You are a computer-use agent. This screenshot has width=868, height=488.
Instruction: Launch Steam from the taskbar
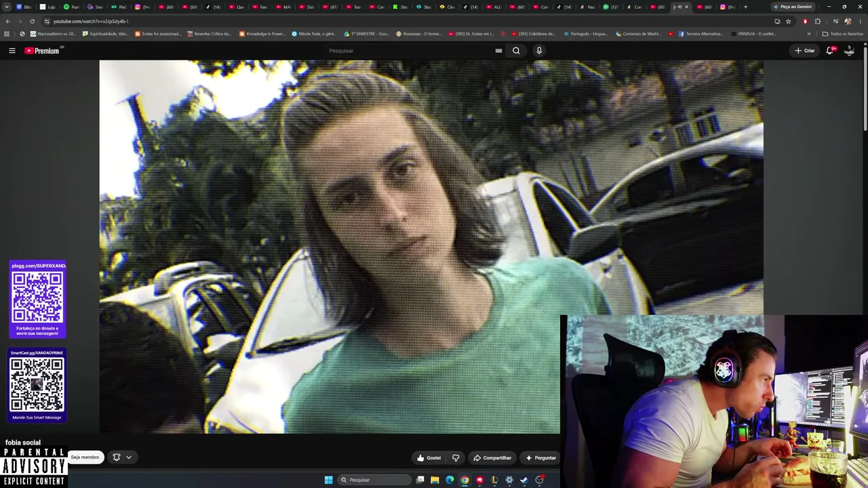coord(524,480)
